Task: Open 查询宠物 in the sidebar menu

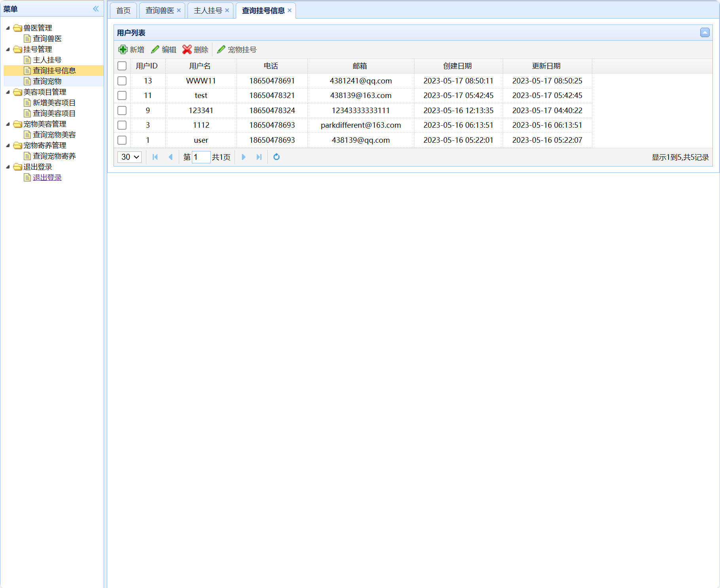Action: [47, 81]
